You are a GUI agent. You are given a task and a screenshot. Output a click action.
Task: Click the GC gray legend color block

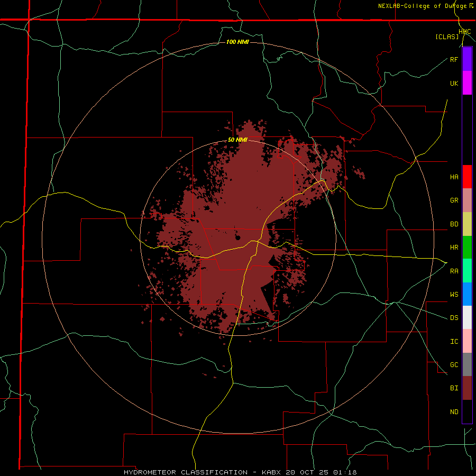click(x=467, y=364)
